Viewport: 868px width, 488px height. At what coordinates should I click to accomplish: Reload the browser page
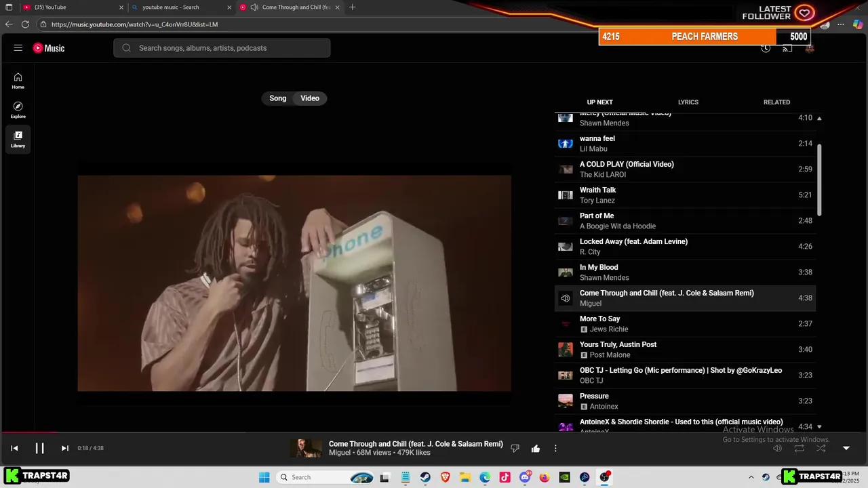[x=25, y=24]
